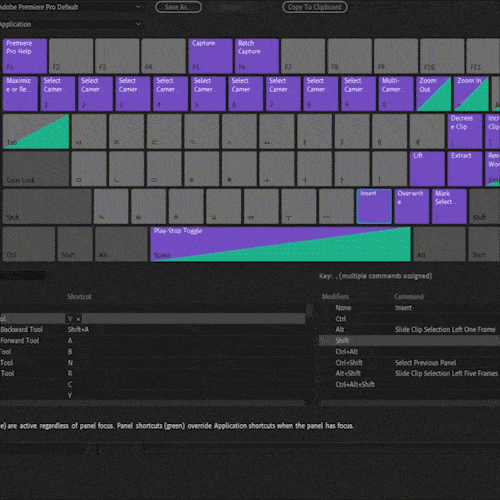Select the right Alt key beside Space
The height and width of the screenshot is (500, 500).
(x=439, y=244)
